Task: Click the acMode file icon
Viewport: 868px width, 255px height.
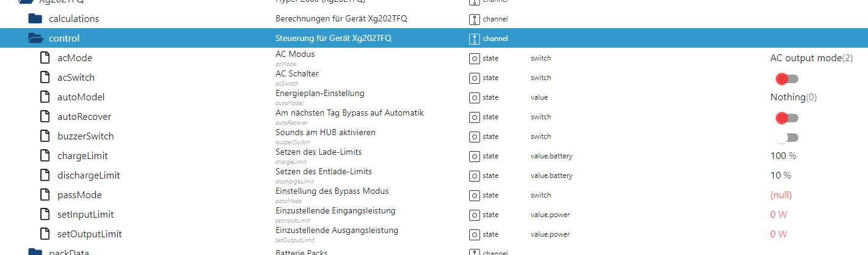Action: pyautogui.click(x=44, y=58)
